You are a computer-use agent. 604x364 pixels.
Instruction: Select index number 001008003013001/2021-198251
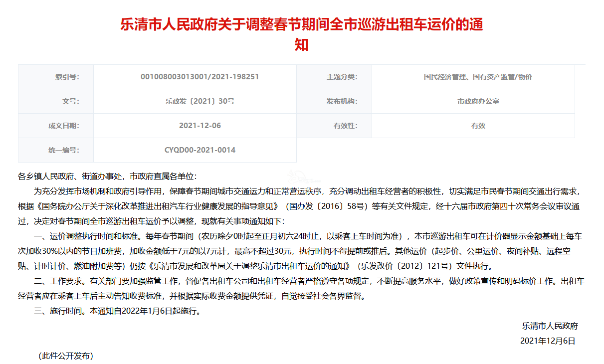tap(200, 77)
